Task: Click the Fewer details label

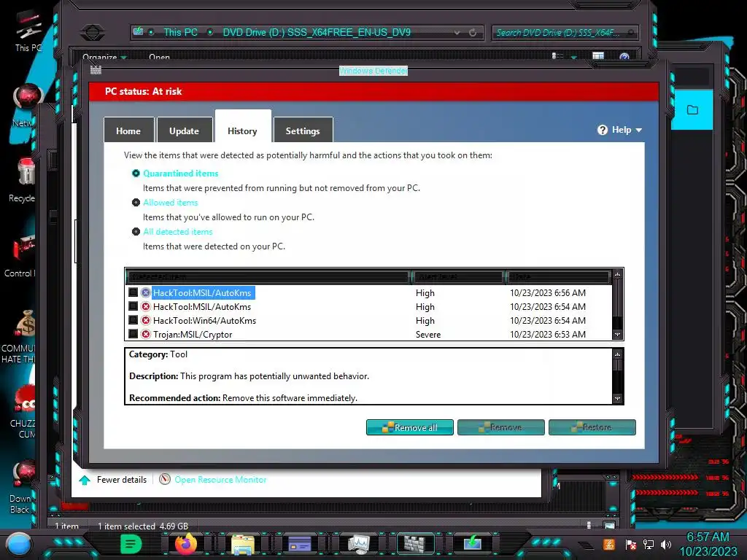Action: coord(122,480)
